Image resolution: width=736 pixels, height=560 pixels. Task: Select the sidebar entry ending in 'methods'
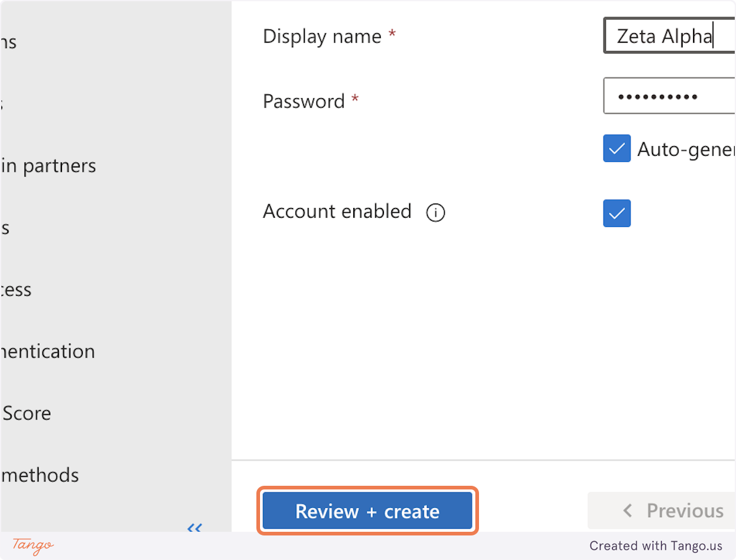click(39, 475)
